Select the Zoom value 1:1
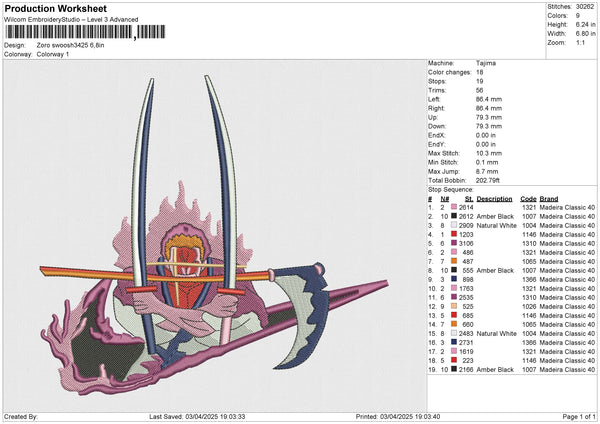 click(x=580, y=43)
